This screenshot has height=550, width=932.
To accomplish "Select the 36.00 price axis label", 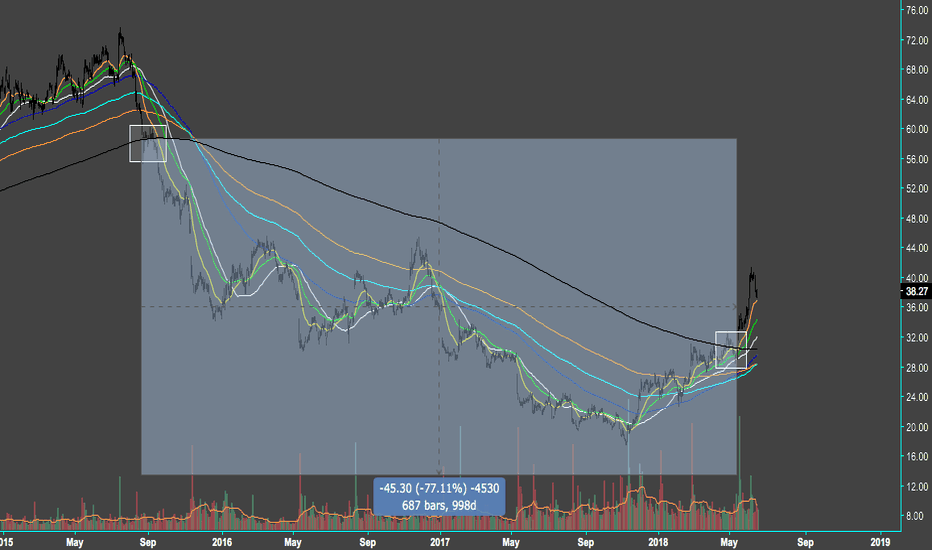I will [917, 307].
